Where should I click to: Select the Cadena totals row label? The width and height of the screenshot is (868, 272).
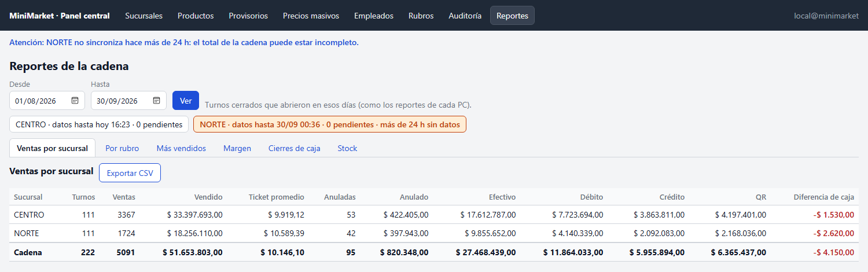pos(28,252)
